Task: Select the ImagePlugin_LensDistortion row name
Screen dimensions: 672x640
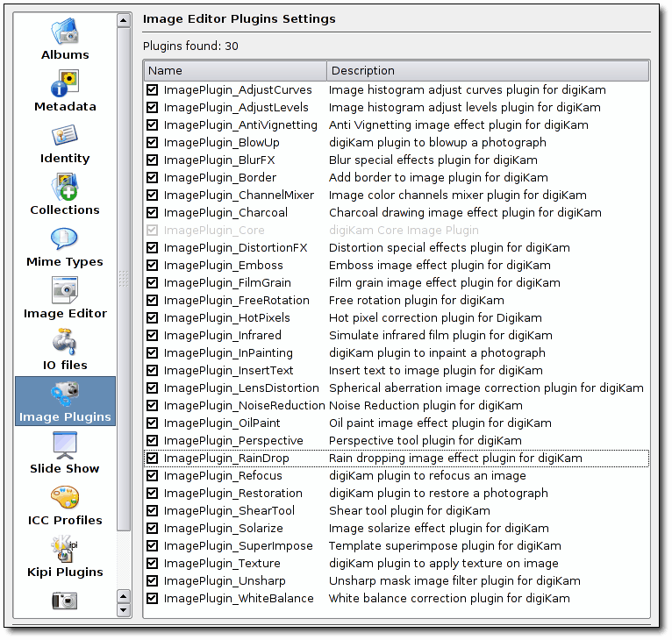Action: pos(241,388)
